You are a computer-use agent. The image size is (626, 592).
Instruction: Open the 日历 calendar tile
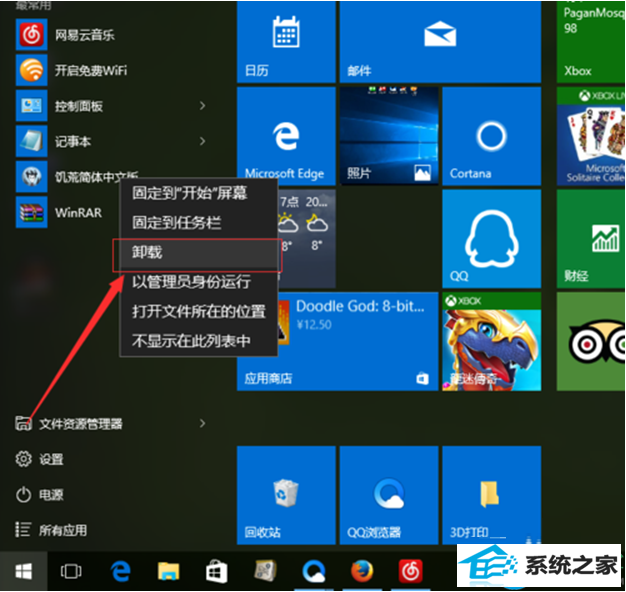click(x=286, y=42)
